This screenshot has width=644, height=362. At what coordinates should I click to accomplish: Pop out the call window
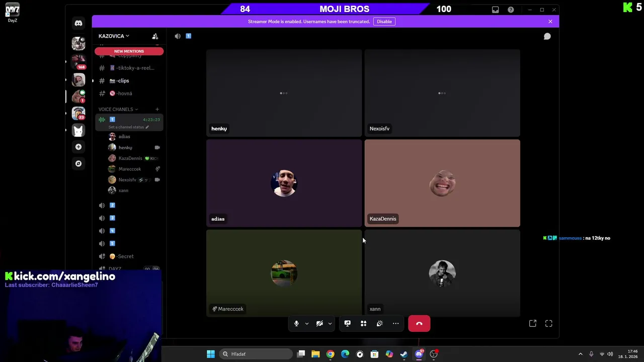click(533, 324)
